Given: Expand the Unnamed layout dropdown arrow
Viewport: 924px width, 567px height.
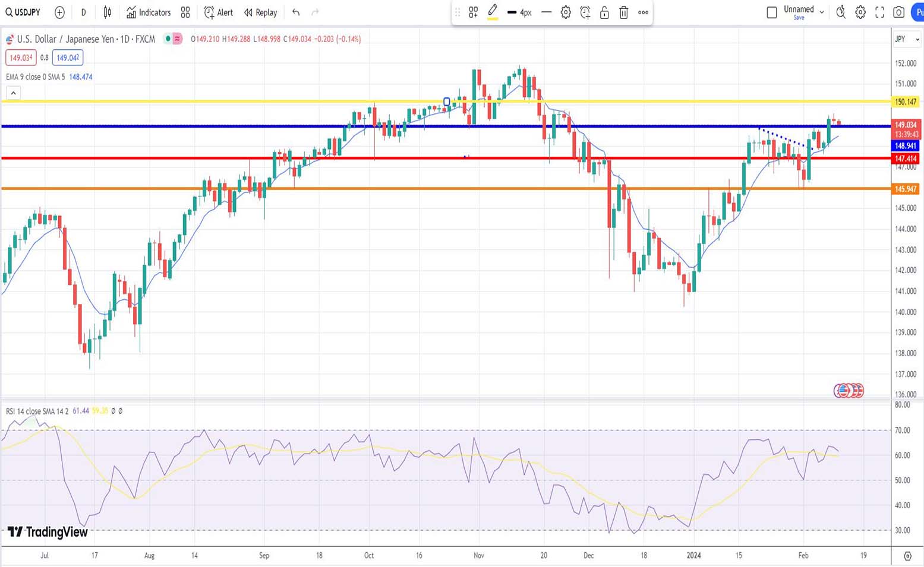Looking at the screenshot, I should tap(822, 12).
